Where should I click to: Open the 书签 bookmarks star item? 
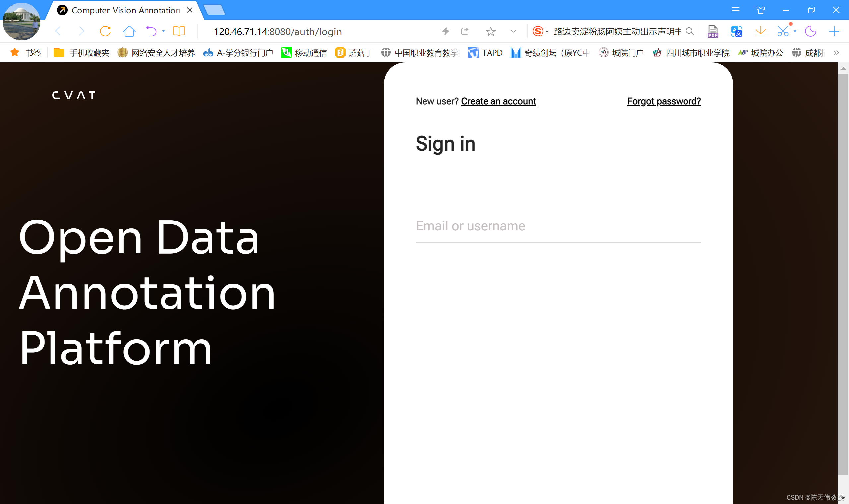pyautogui.click(x=26, y=53)
